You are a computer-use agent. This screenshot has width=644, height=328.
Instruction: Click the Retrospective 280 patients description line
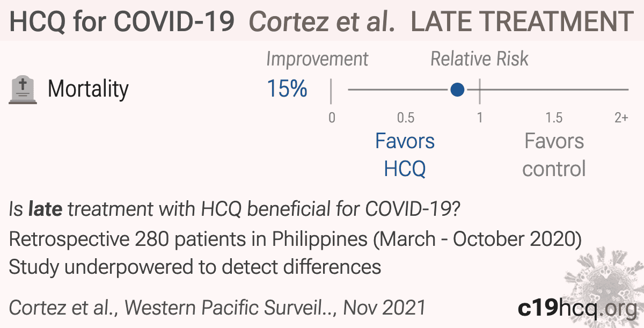point(295,239)
